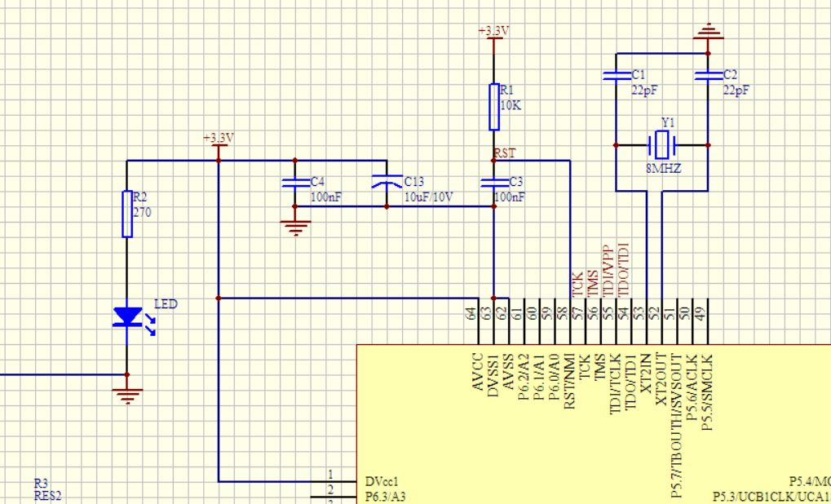Click the P5.5/SMCLK pin name
Screen dimensions: 831x504
click(x=707, y=391)
